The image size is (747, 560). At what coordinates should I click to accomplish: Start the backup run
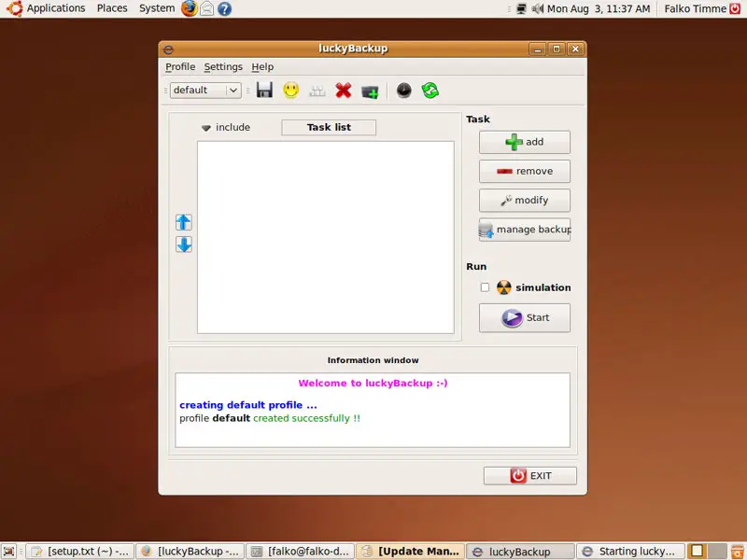[525, 317]
